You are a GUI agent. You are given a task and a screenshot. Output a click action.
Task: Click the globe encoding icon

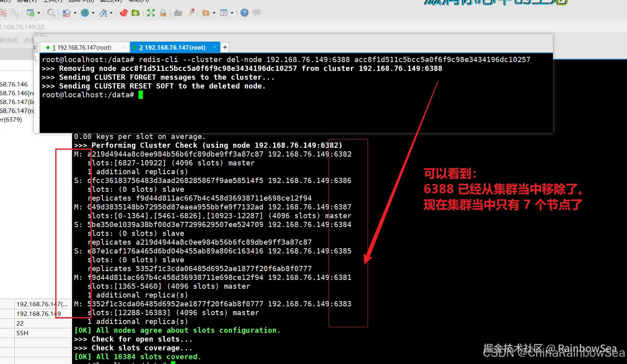point(85,13)
